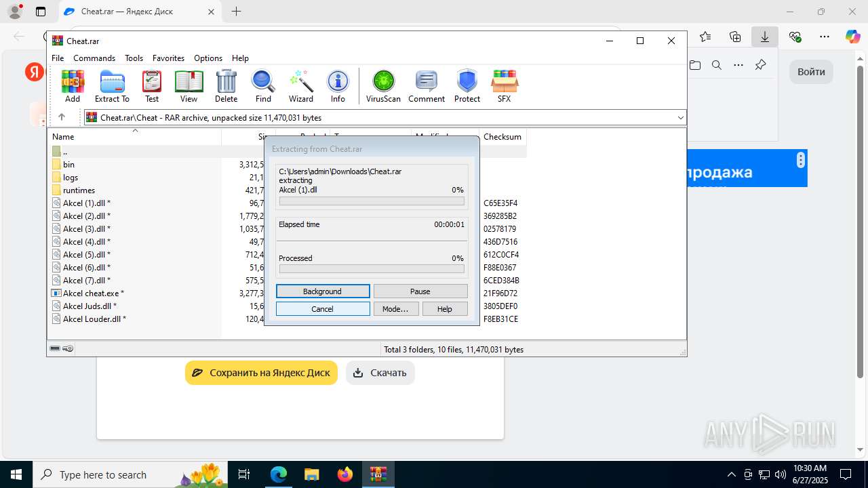The width and height of the screenshot is (868, 488).
Task: Click the Скачать download button
Action: pyautogui.click(x=380, y=373)
